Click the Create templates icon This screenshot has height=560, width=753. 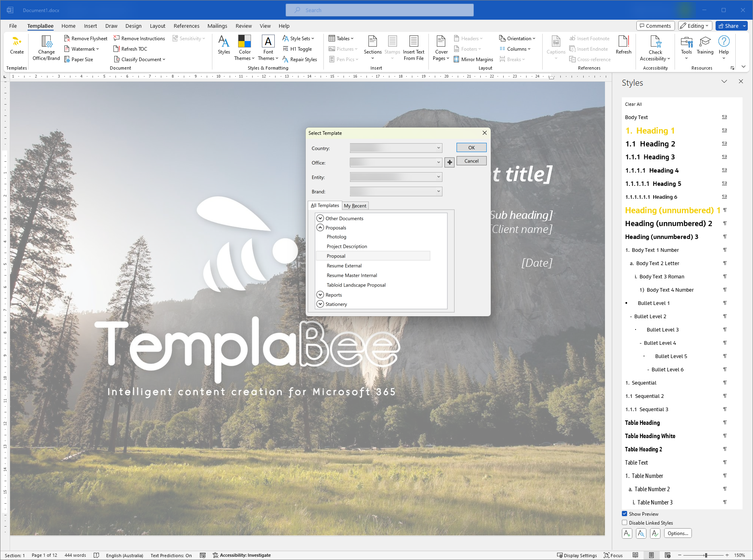(17, 45)
